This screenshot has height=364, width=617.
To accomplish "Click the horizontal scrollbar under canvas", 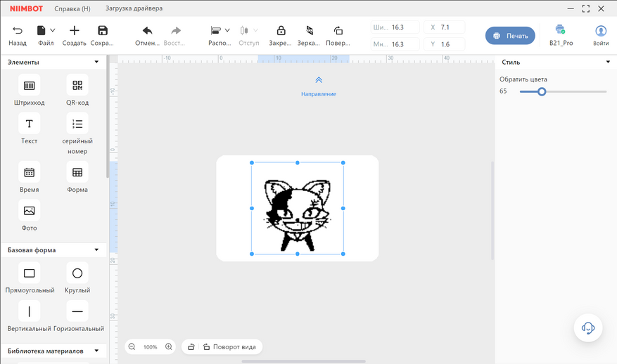I will pos(303,361).
